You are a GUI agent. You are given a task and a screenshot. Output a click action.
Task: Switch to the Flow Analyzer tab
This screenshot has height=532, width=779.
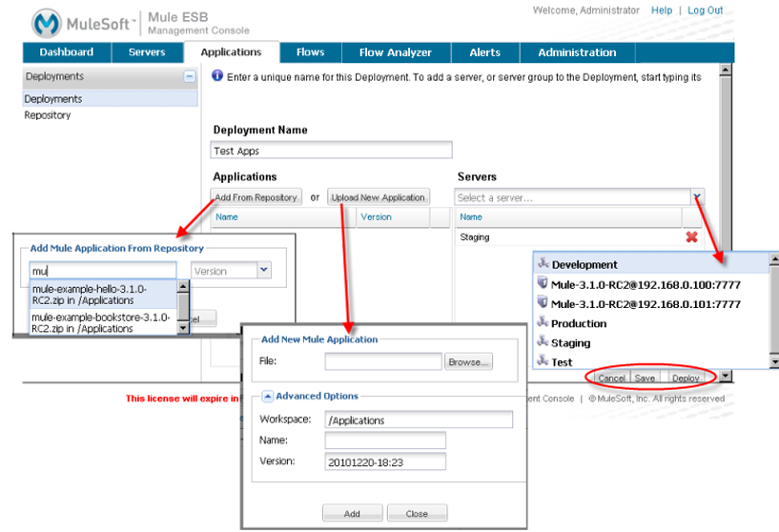click(x=395, y=52)
